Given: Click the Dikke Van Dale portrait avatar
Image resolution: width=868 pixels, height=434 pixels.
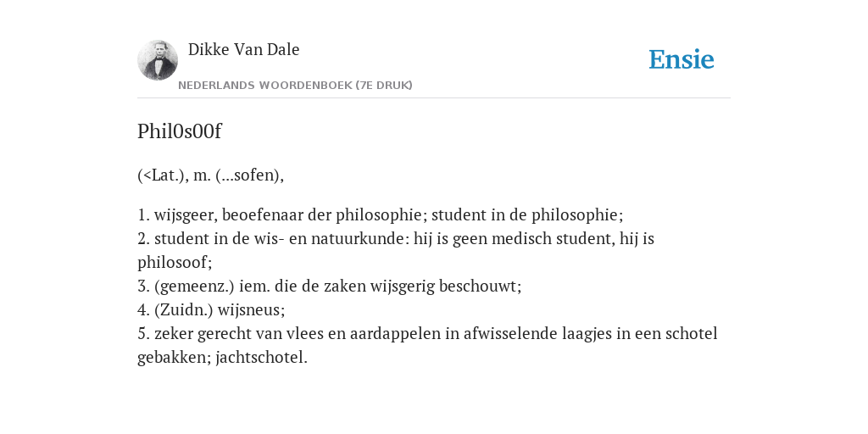Looking at the screenshot, I should coord(158,60).
